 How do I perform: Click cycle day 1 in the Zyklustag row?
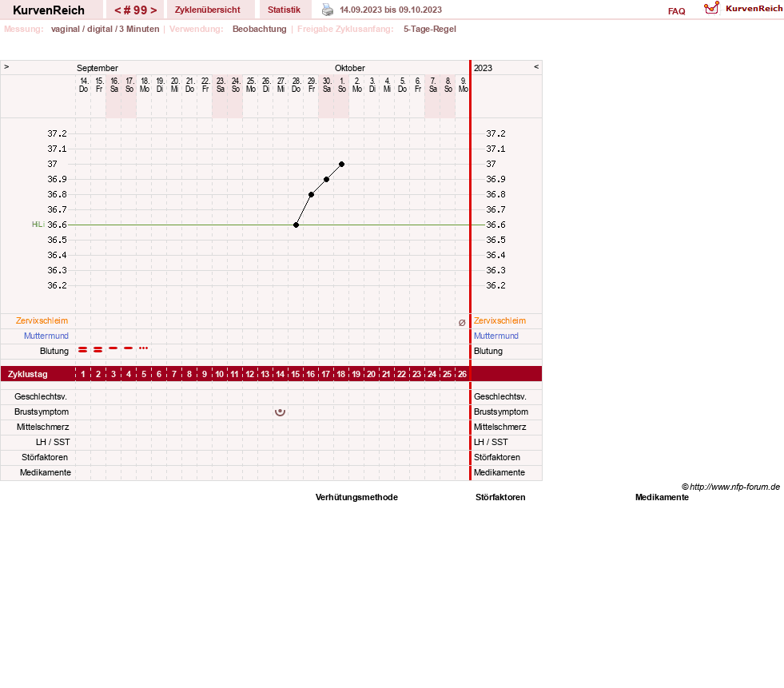pyautogui.click(x=83, y=374)
